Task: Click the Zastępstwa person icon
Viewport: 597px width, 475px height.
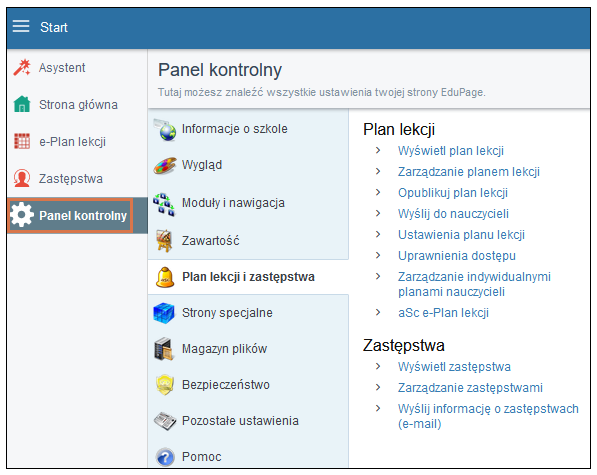Action: [22, 178]
